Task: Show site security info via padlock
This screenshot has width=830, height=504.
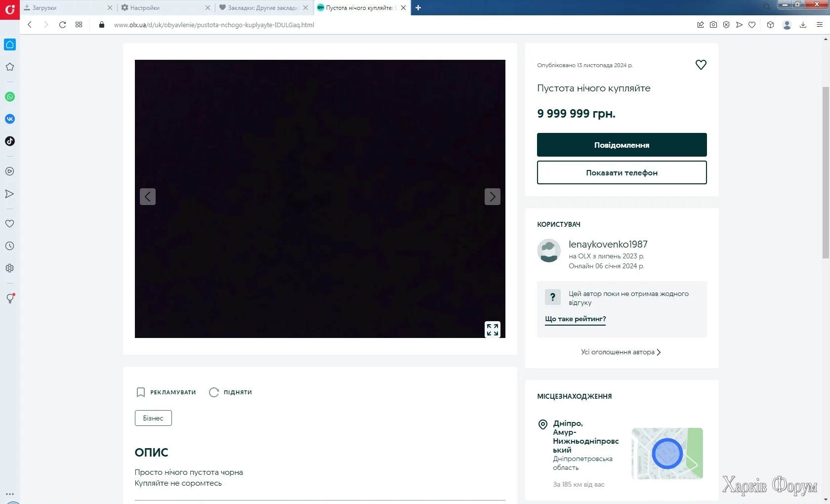Action: (102, 25)
